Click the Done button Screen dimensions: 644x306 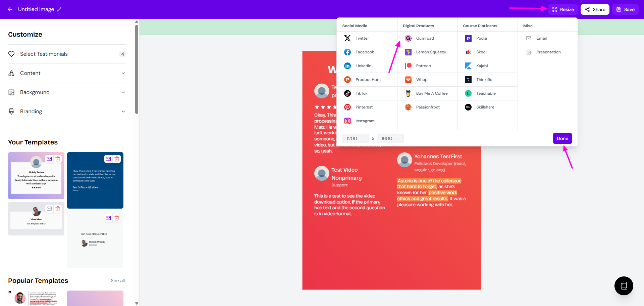point(562,138)
